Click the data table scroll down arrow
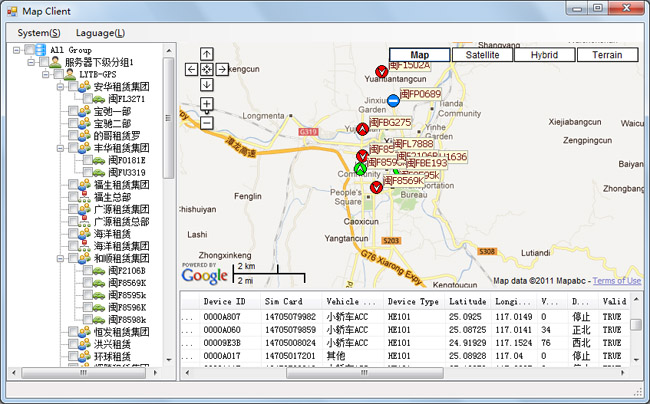 pyautogui.click(x=636, y=360)
